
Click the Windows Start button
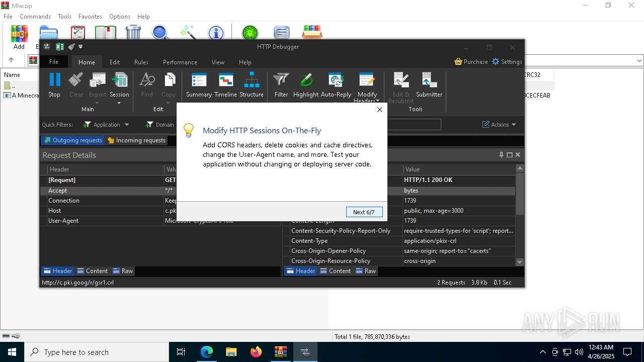(x=12, y=352)
